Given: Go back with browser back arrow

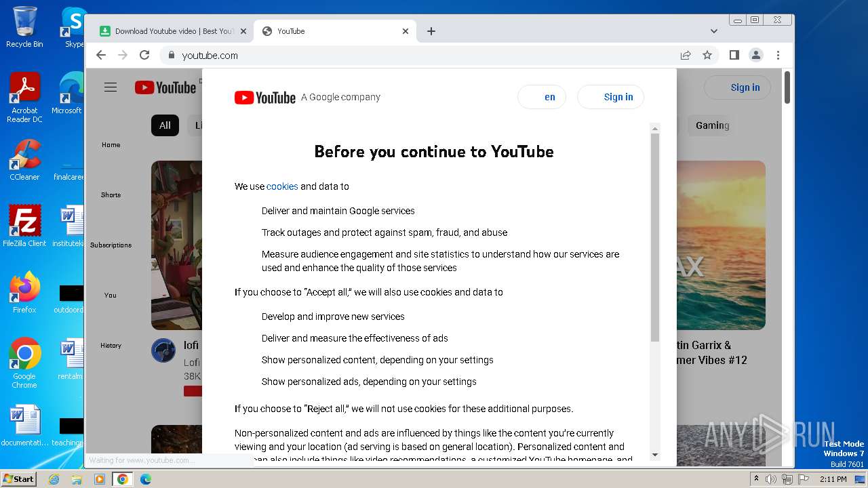Looking at the screenshot, I should tap(101, 55).
